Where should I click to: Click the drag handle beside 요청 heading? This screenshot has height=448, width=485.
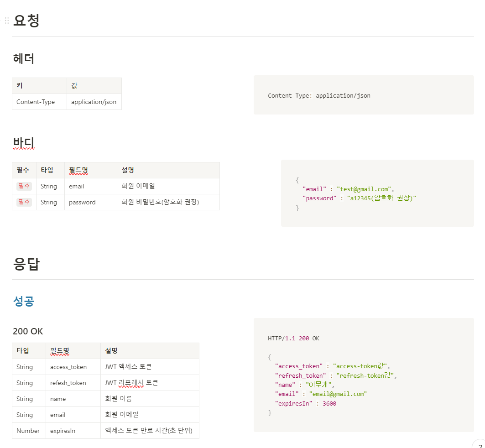pyautogui.click(x=6, y=20)
